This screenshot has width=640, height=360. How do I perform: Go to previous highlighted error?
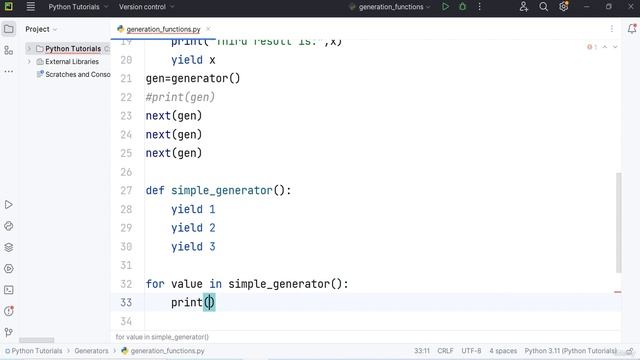click(605, 47)
